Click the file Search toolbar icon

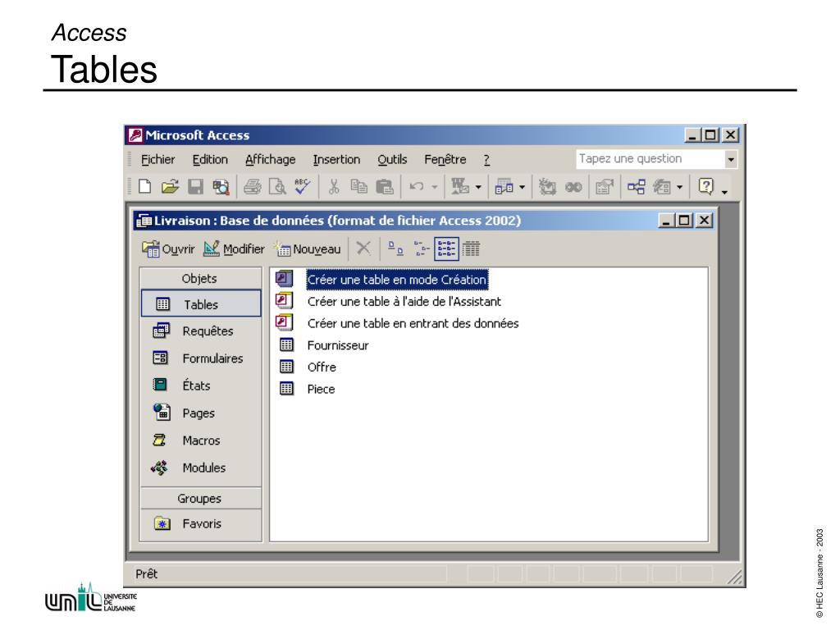(x=221, y=186)
